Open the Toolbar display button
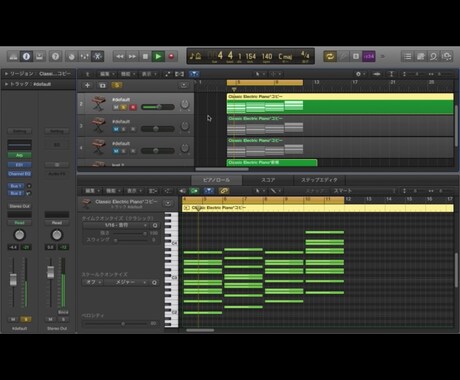This screenshot has height=380, width=460. (x=39, y=56)
